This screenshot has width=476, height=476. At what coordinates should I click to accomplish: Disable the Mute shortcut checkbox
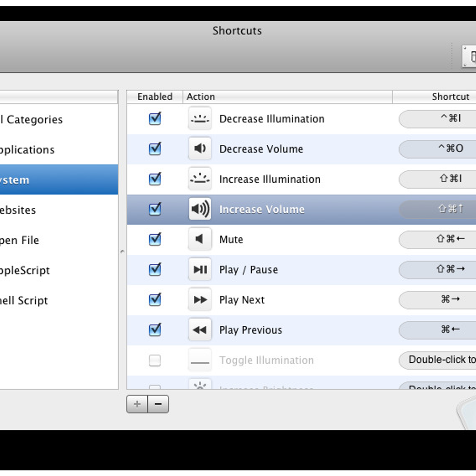click(x=155, y=239)
